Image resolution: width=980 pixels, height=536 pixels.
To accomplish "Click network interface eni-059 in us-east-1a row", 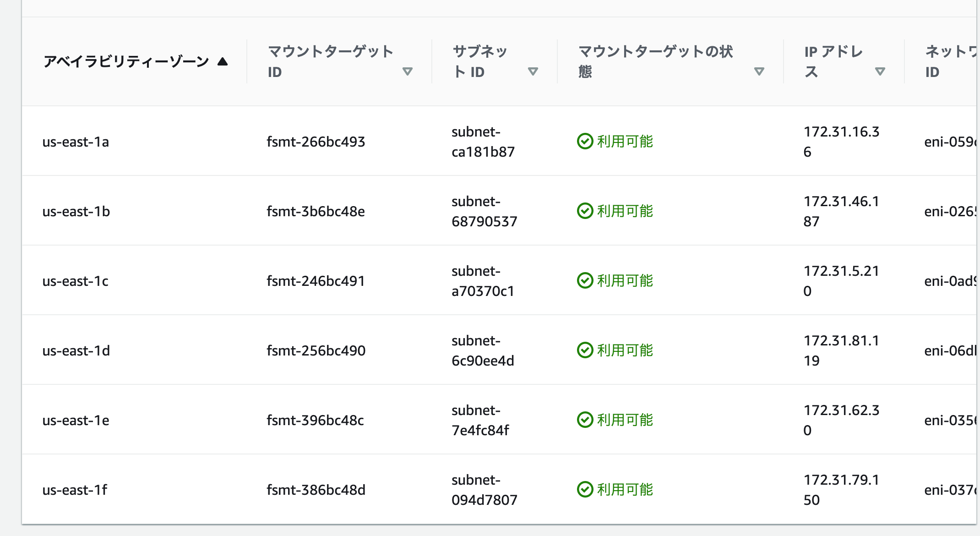I will (x=950, y=142).
